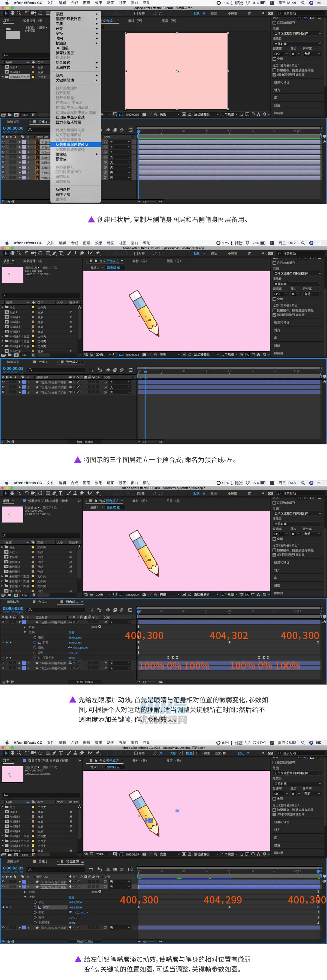Viewport: 327px width, 980px height.
Task: Click 切换开关/模式 in the 0:00:00:03 timeline
Action: pos(85,442)
